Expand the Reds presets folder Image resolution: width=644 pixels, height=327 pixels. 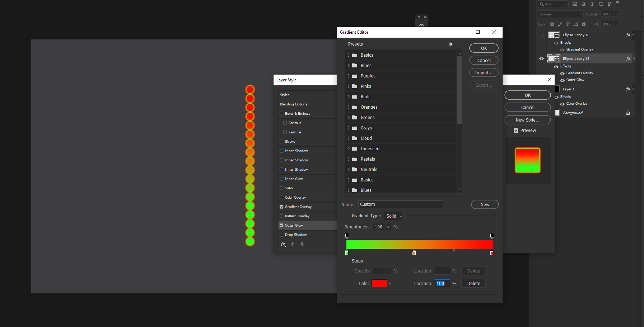(349, 96)
